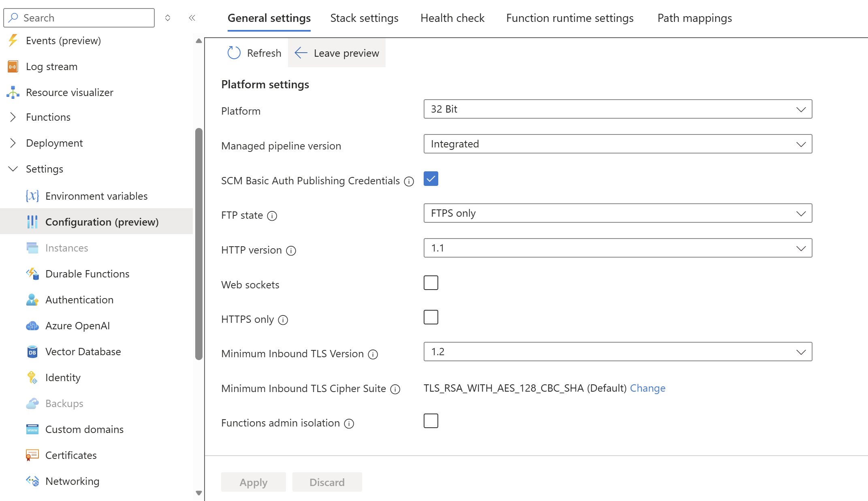Image resolution: width=868 pixels, height=501 pixels.
Task: Click into the sidebar Search field
Action: tap(79, 18)
